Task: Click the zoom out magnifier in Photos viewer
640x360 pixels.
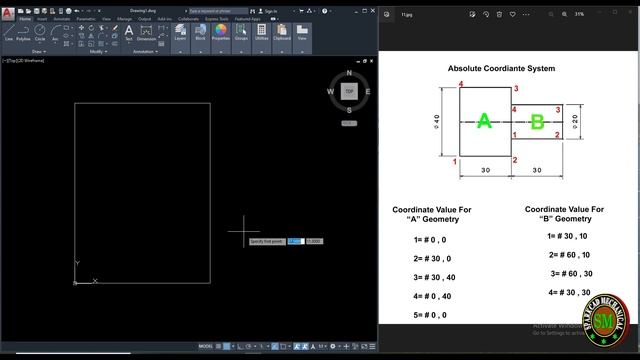Action: (x=551, y=14)
